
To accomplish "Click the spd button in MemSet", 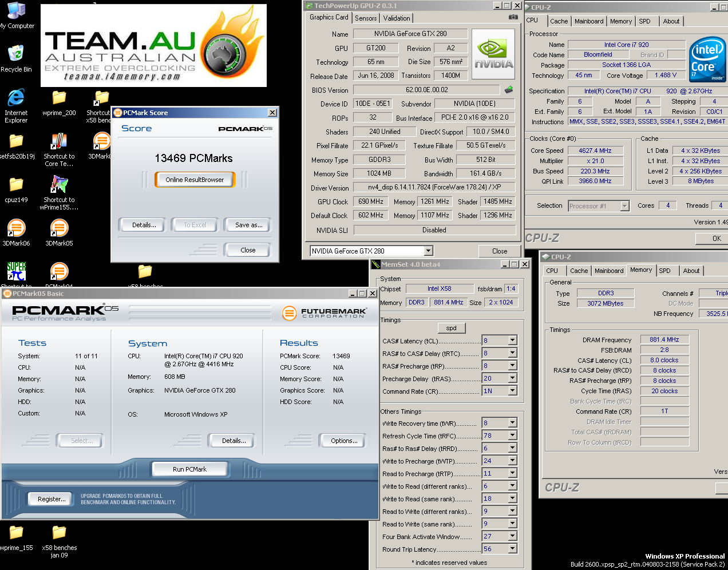I will tap(452, 328).
